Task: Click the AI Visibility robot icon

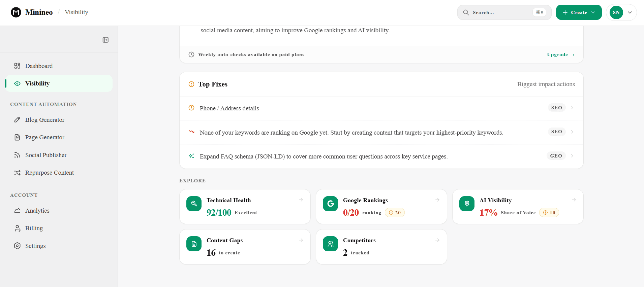Action: click(x=467, y=204)
